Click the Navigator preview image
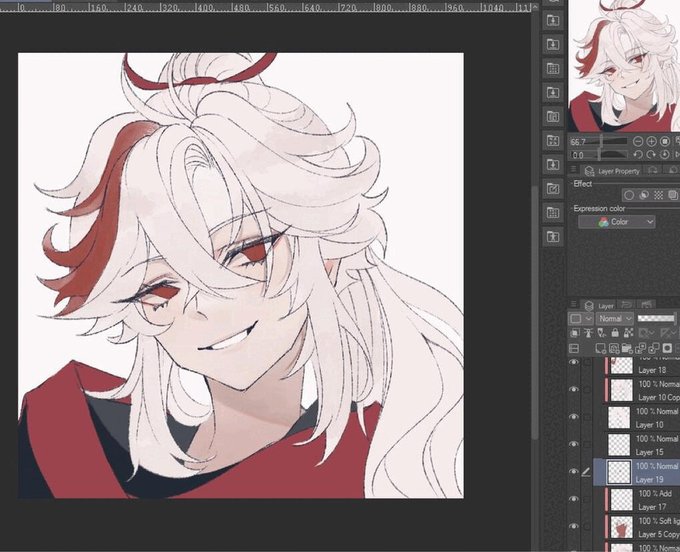Image resolution: width=680 pixels, height=552 pixels. [624, 65]
